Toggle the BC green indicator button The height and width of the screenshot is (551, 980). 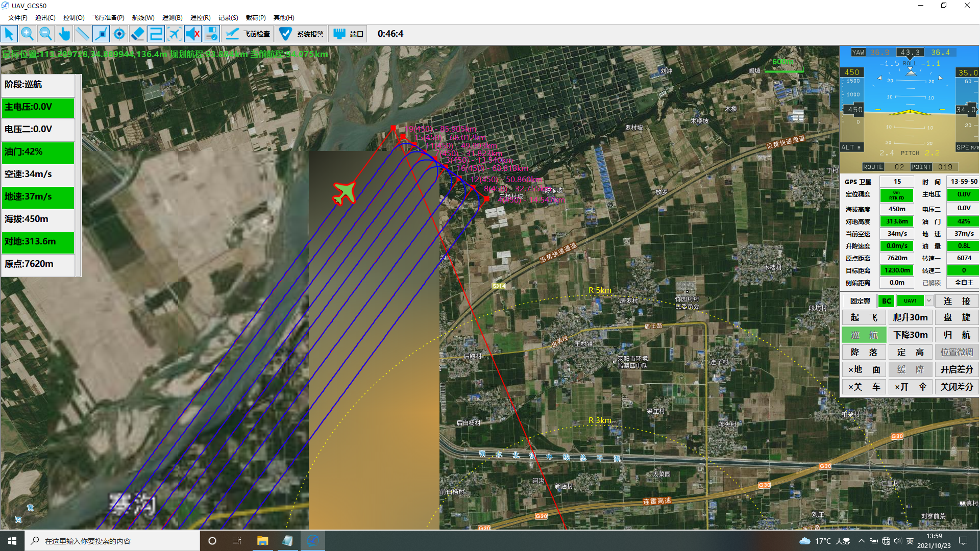pyautogui.click(x=887, y=301)
